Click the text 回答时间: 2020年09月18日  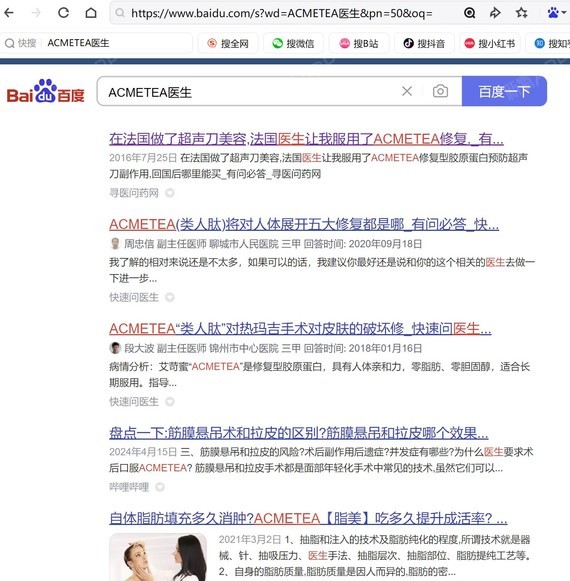pos(363,244)
